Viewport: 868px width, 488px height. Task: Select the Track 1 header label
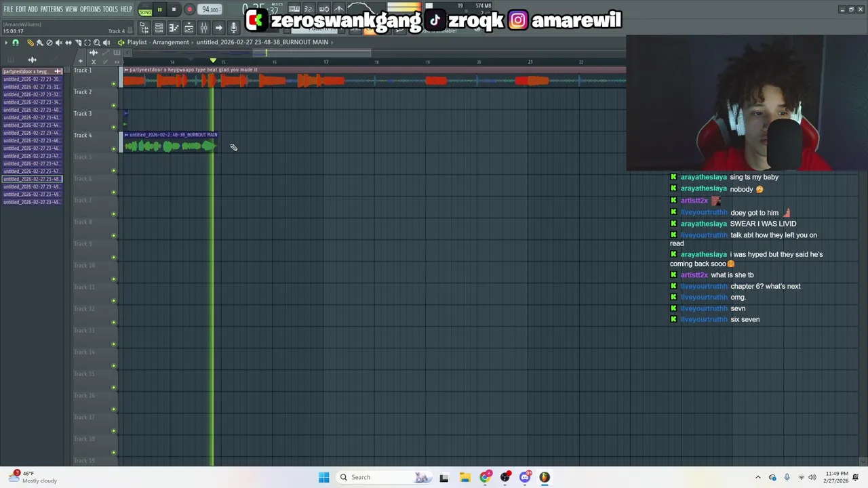pyautogui.click(x=83, y=70)
